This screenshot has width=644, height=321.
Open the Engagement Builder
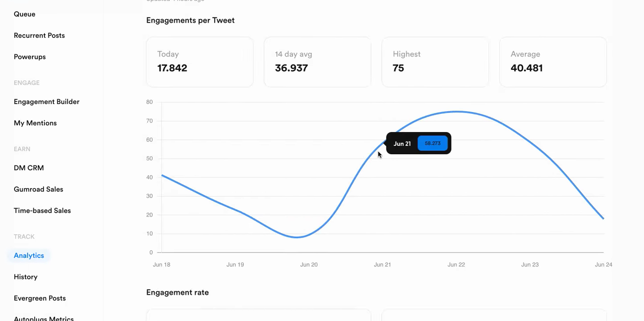46,101
